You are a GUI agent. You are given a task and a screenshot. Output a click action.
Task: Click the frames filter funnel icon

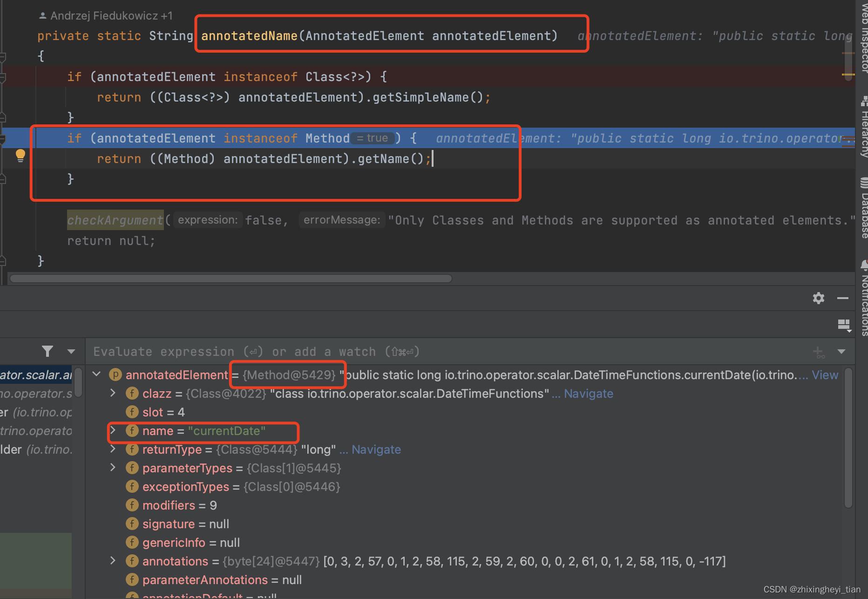click(47, 351)
